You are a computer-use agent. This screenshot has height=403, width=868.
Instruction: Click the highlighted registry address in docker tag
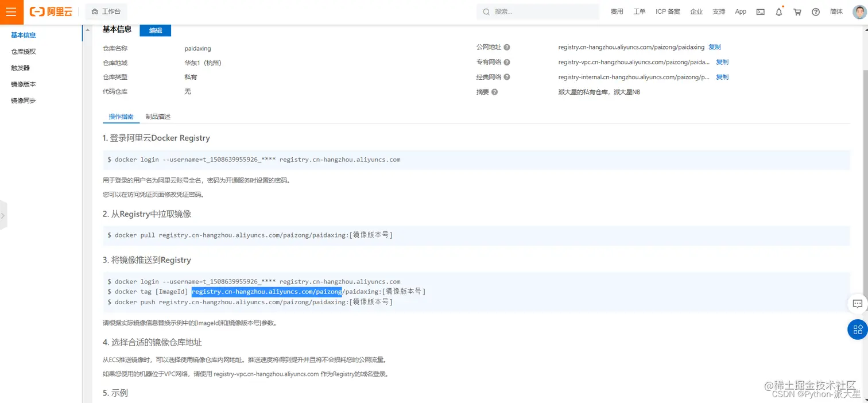[x=266, y=292]
